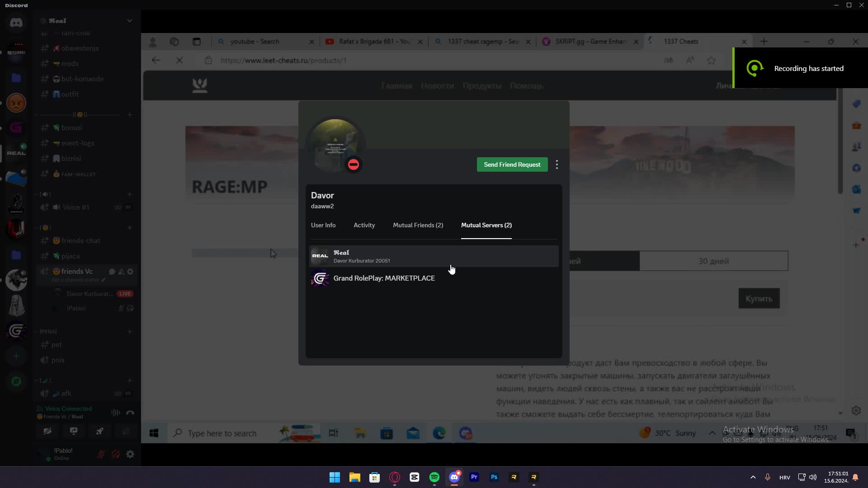Open Grand RolePlay server in sidebar

pos(16,331)
